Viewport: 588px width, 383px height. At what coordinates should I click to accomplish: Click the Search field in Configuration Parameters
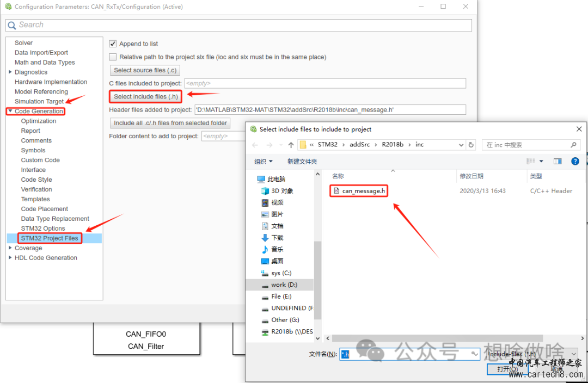point(240,25)
